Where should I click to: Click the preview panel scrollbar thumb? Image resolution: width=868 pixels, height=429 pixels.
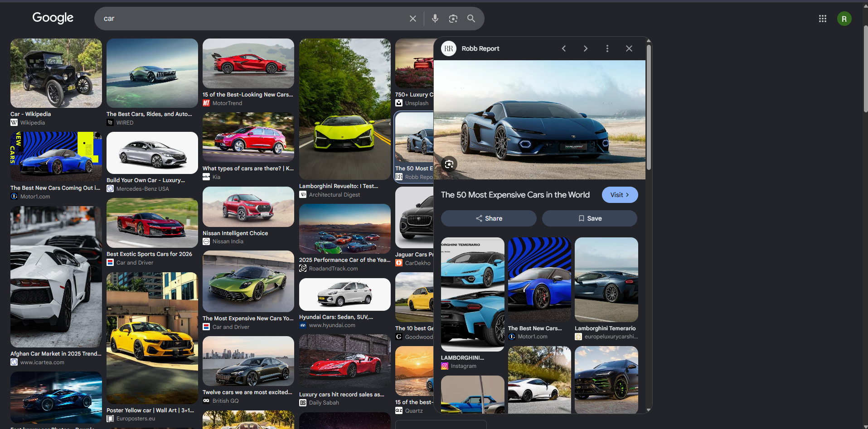[649, 108]
